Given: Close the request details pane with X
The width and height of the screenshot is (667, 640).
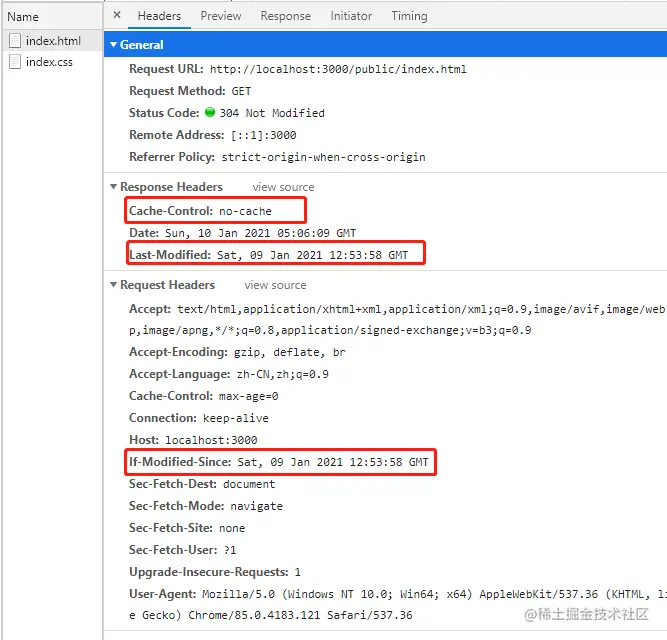Looking at the screenshot, I should coord(117,15).
